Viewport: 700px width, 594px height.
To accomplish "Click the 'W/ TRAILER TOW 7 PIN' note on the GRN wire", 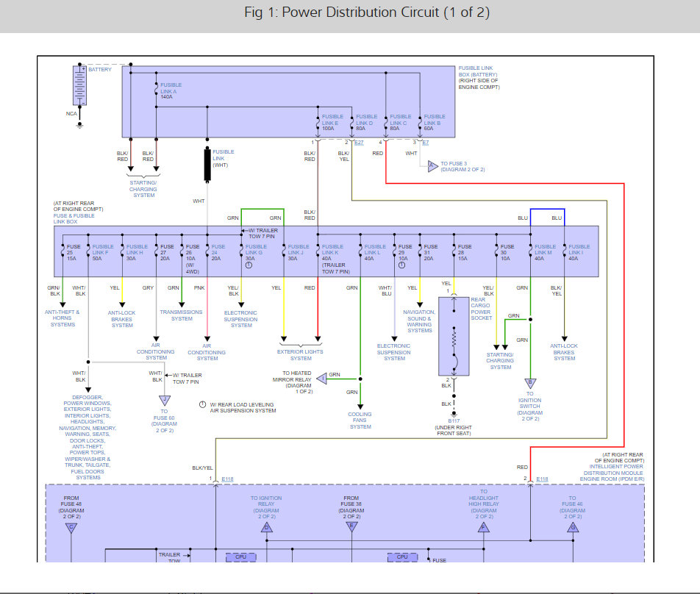I will pyautogui.click(x=263, y=233).
